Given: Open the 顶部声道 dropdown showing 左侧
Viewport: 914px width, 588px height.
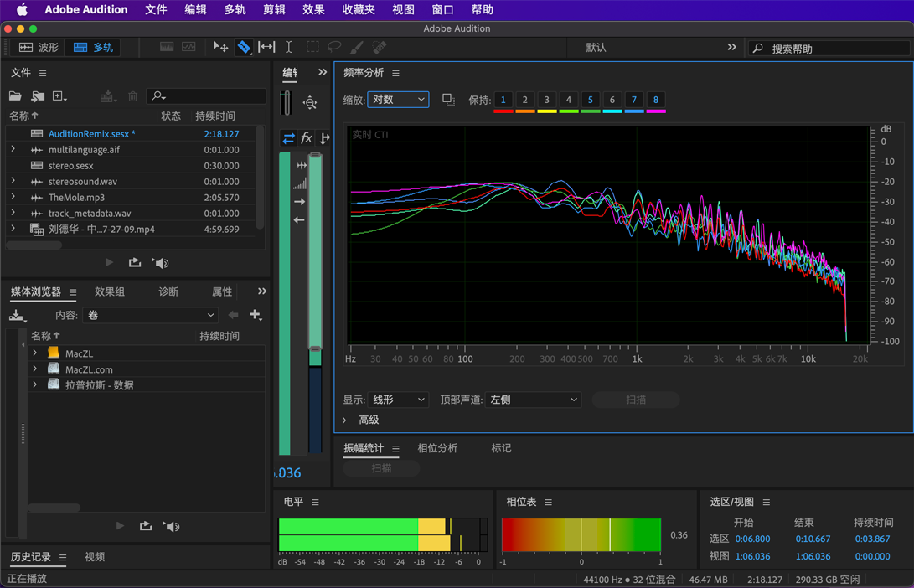Looking at the screenshot, I should coord(533,400).
